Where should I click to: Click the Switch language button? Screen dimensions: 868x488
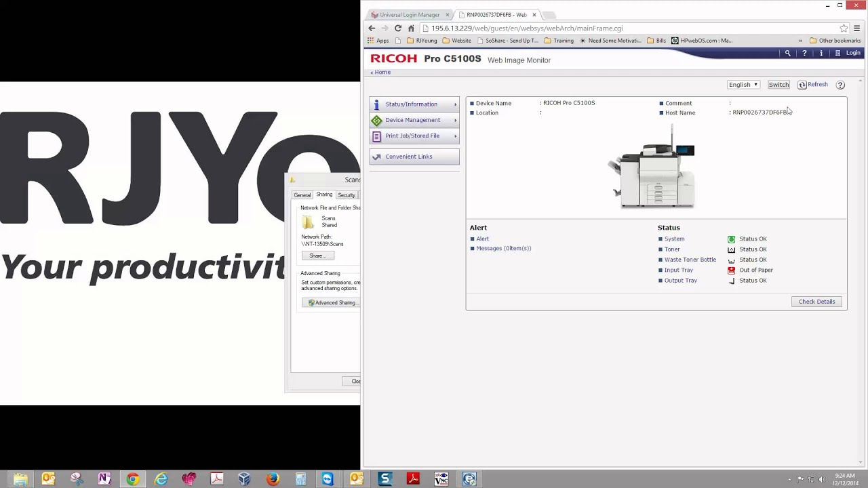point(778,85)
